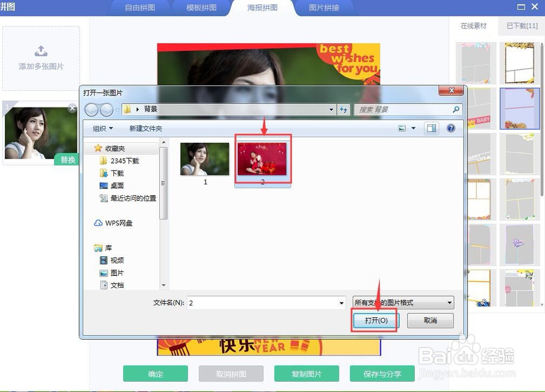Image resolution: width=545 pixels, height=392 pixels.
Task: Open the 组织 menu
Action: 101,128
